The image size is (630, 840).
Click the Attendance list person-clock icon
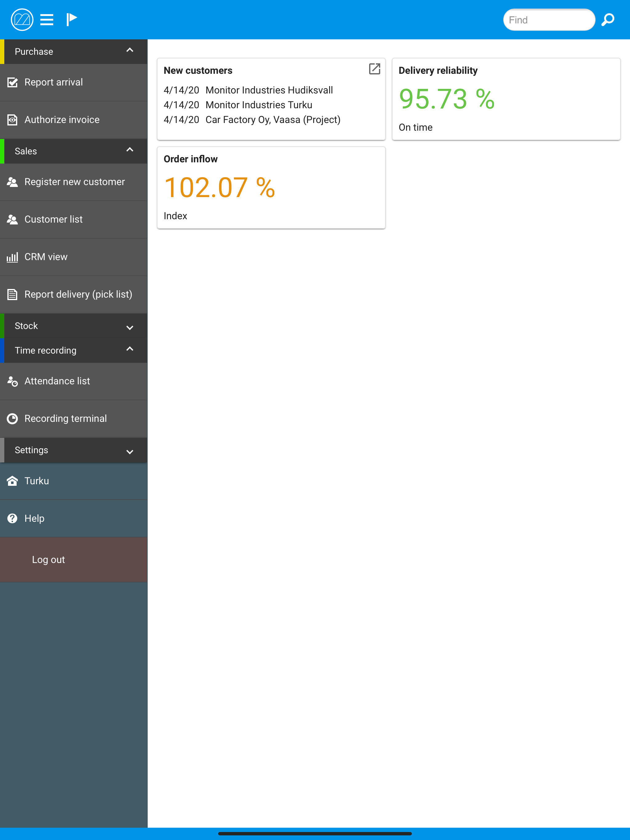tap(13, 381)
